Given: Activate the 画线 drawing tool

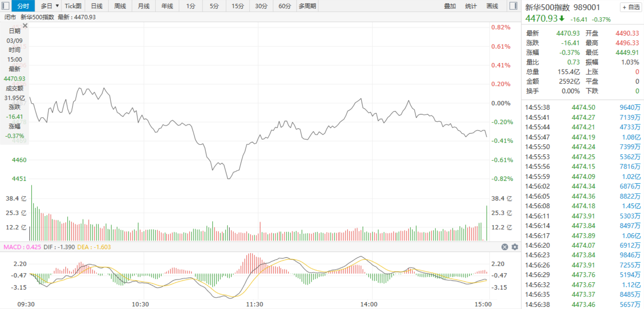Looking at the screenshot, I should point(492,6).
